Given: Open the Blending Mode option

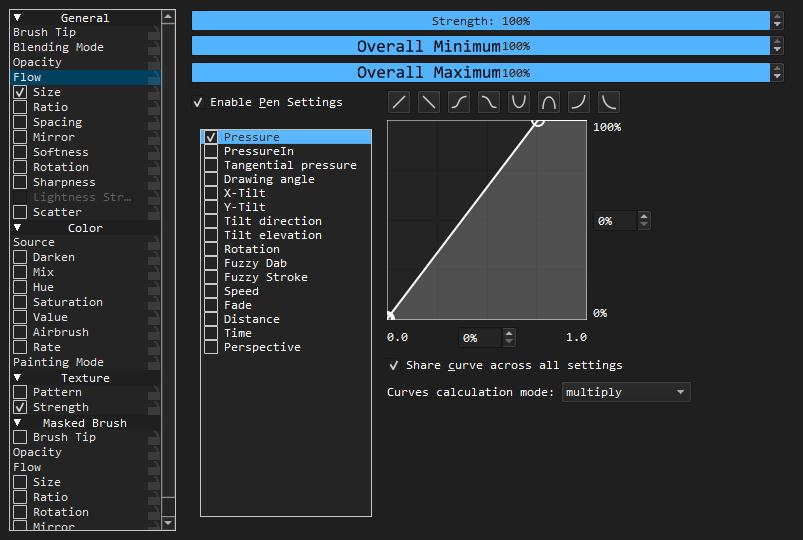Looking at the screenshot, I should point(58,47).
